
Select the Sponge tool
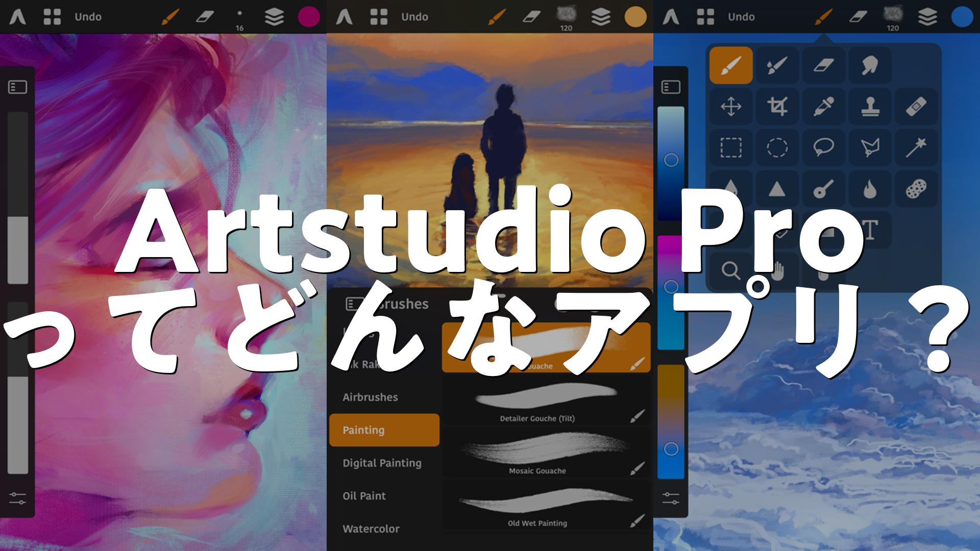coord(916,189)
